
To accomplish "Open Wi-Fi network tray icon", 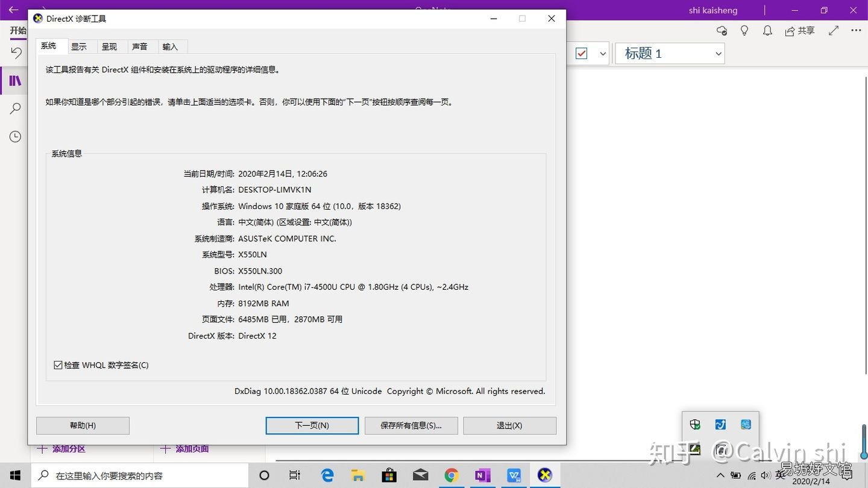I will [751, 475].
